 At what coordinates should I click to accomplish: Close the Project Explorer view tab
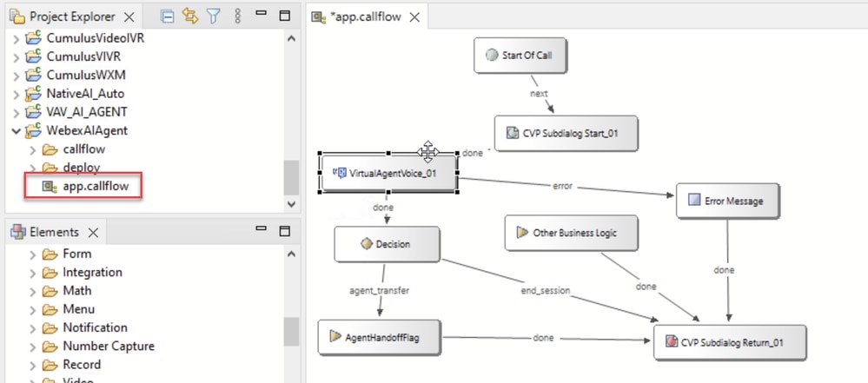129,17
